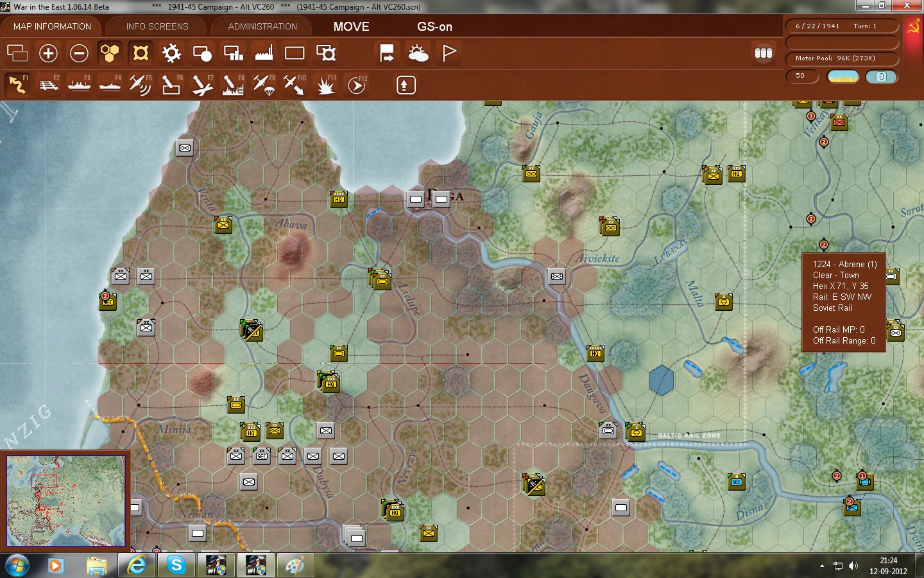Click the minimap overview thumbnail

pyautogui.click(x=65, y=500)
